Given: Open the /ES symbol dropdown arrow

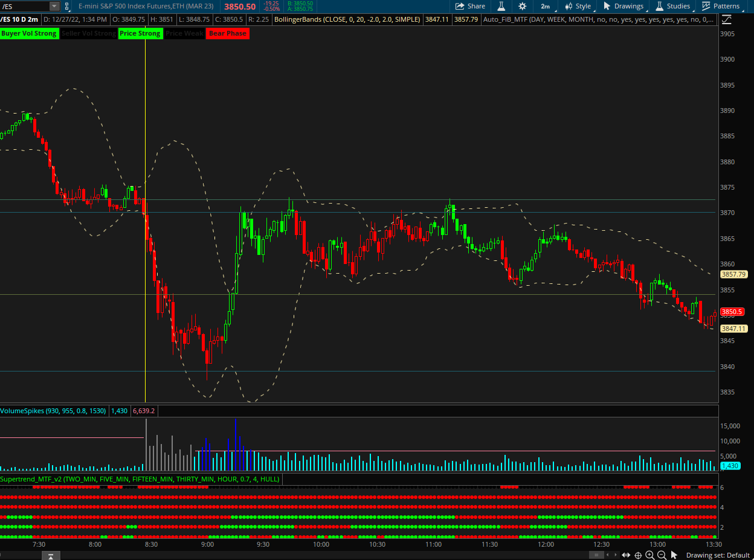Looking at the screenshot, I should (54, 6).
